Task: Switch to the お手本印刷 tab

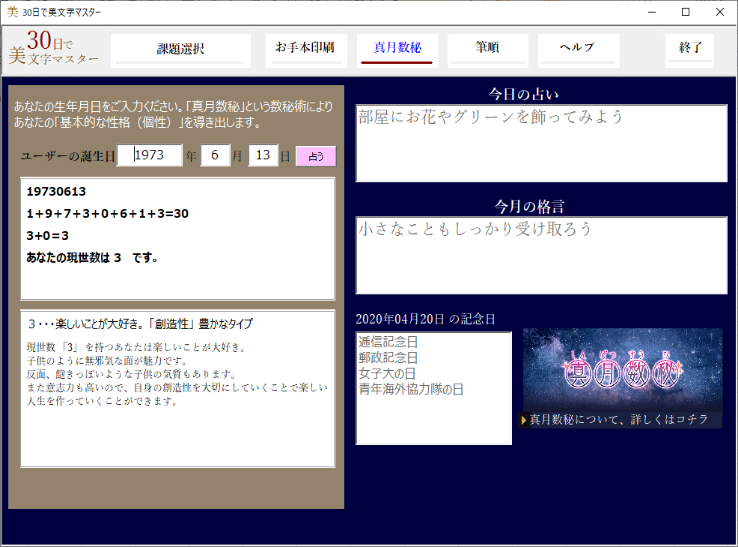Action: coord(304,48)
